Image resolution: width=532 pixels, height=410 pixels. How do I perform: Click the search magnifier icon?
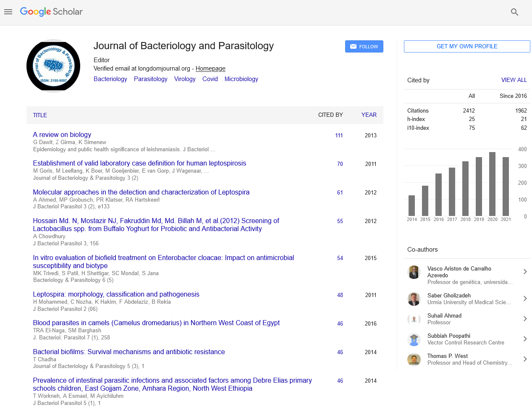click(514, 12)
